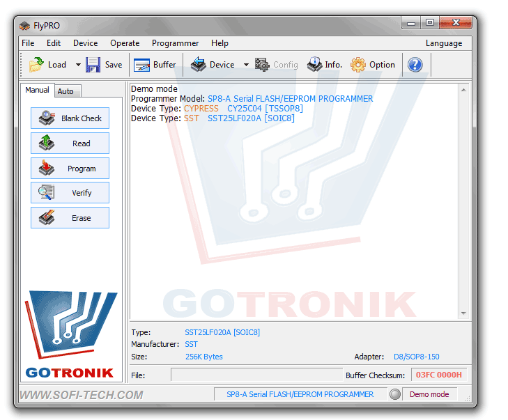The height and width of the screenshot is (420, 508).
Task: Click the Blank Check magnifier chip icon
Action: click(x=47, y=118)
